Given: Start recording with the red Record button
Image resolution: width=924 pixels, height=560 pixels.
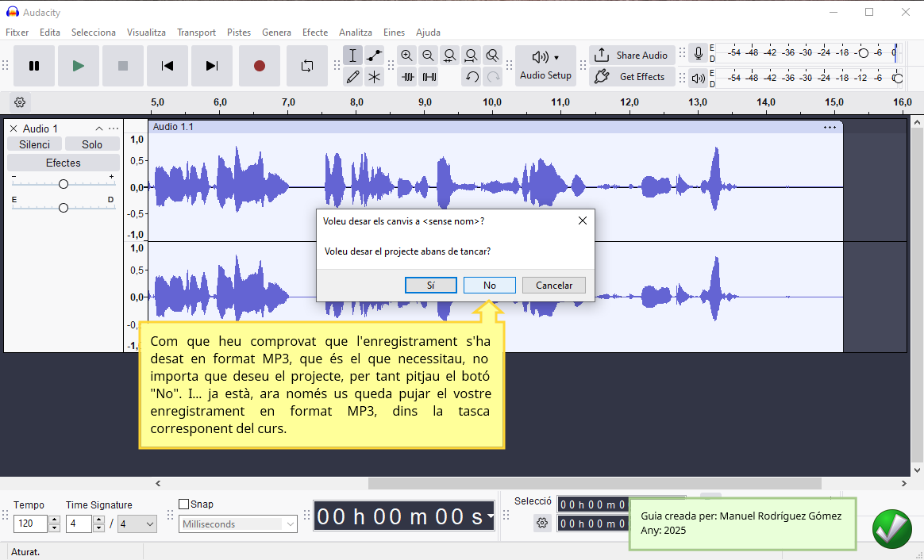Looking at the screenshot, I should pyautogui.click(x=260, y=66).
